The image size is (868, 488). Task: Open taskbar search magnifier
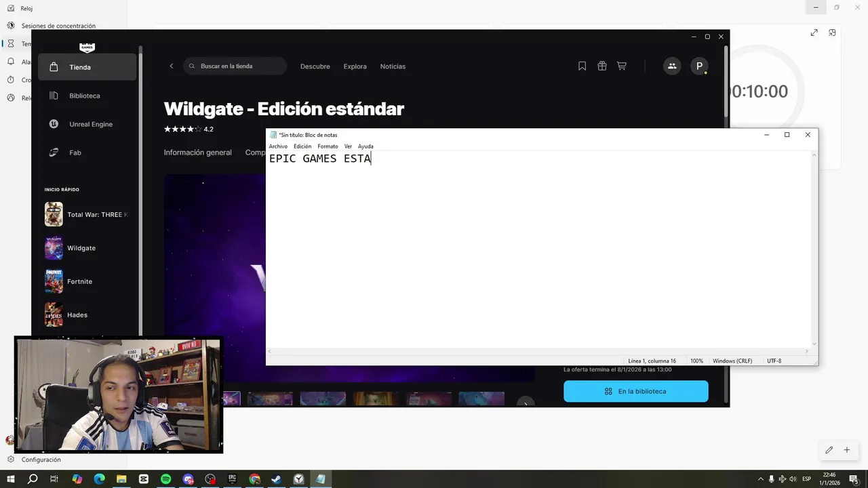[x=33, y=479]
